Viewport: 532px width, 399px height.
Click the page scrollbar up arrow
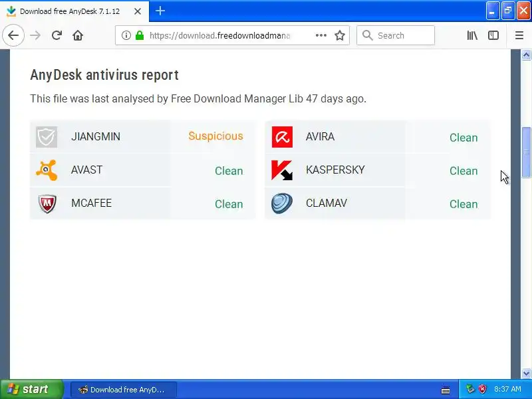[526, 55]
